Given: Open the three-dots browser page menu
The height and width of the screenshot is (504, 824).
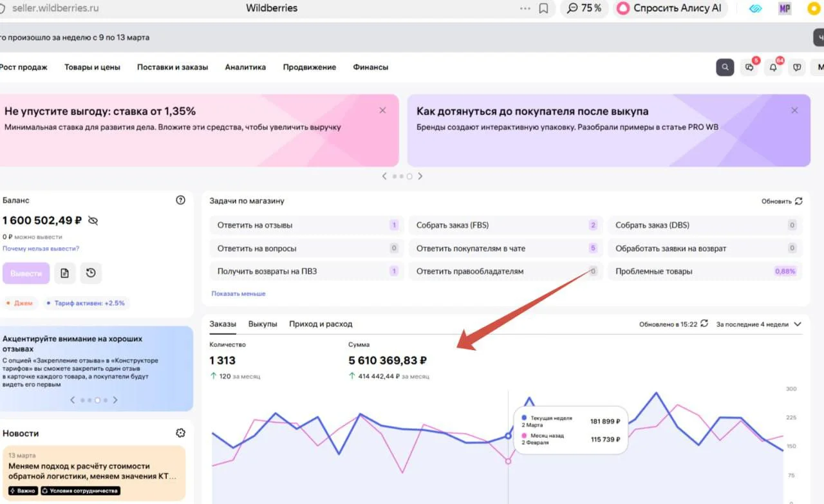Looking at the screenshot, I should tap(525, 8).
